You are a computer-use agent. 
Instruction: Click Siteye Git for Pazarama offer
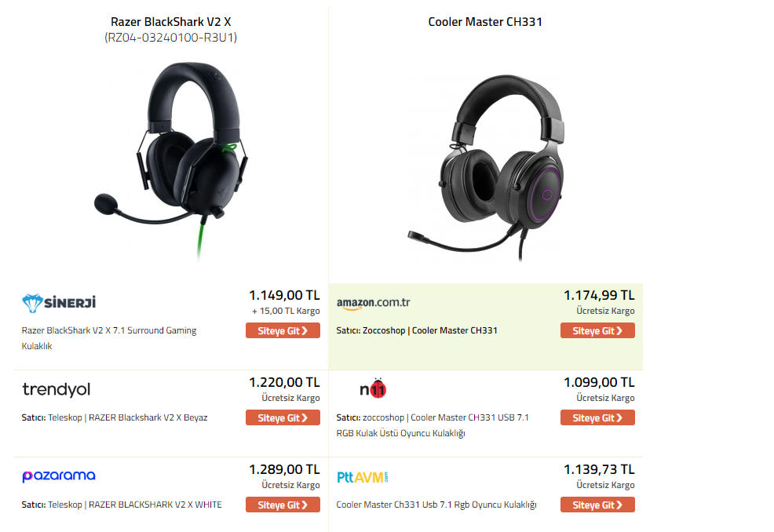(x=283, y=505)
